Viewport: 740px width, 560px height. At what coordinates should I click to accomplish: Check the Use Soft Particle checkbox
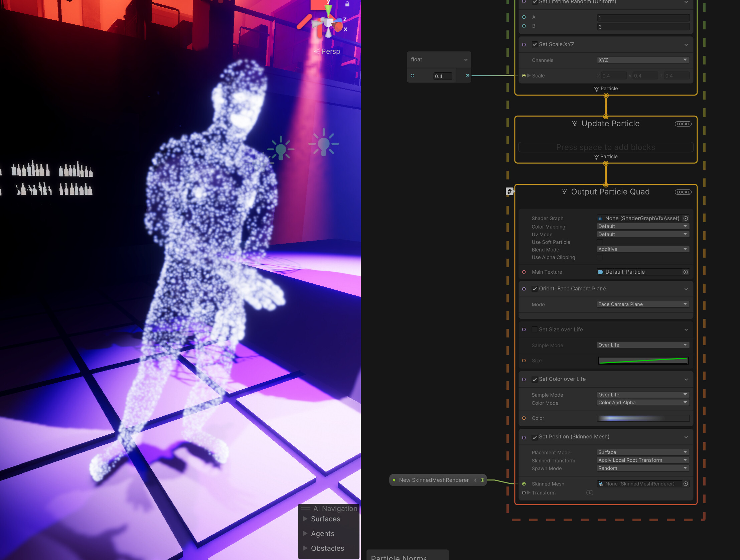[x=600, y=242]
